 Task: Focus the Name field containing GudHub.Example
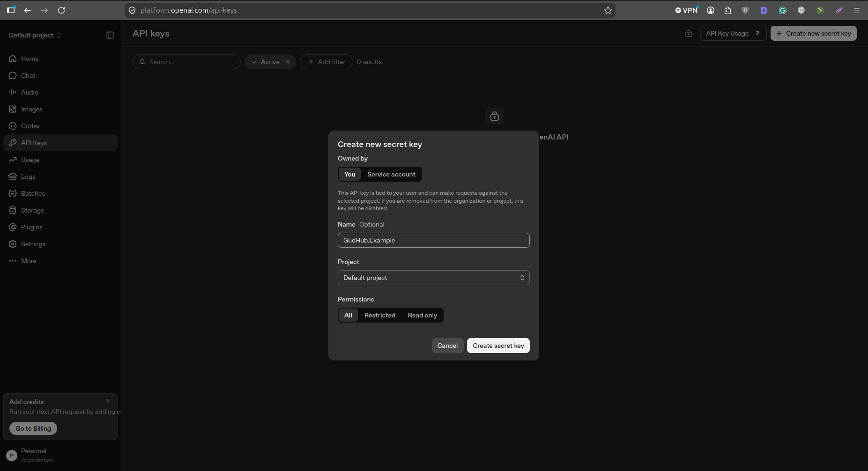433,240
